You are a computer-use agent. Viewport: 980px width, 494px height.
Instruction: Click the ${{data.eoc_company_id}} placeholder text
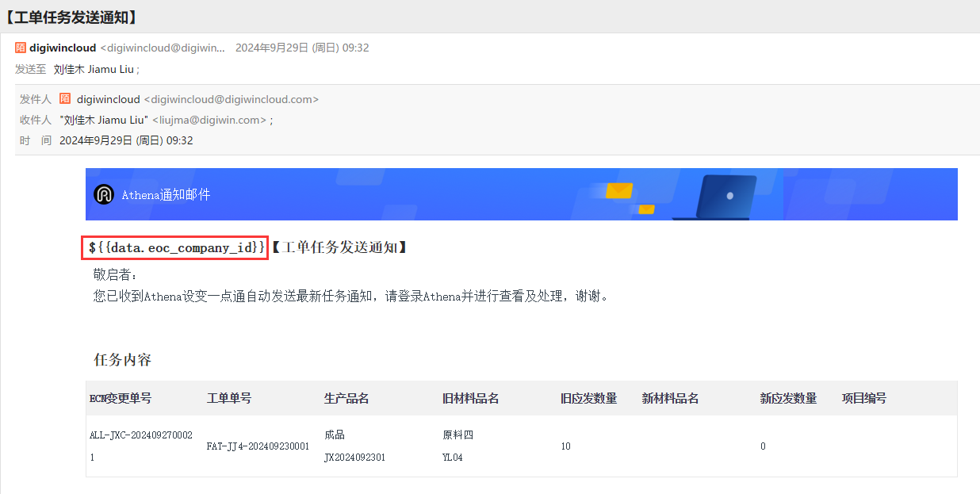click(177, 247)
